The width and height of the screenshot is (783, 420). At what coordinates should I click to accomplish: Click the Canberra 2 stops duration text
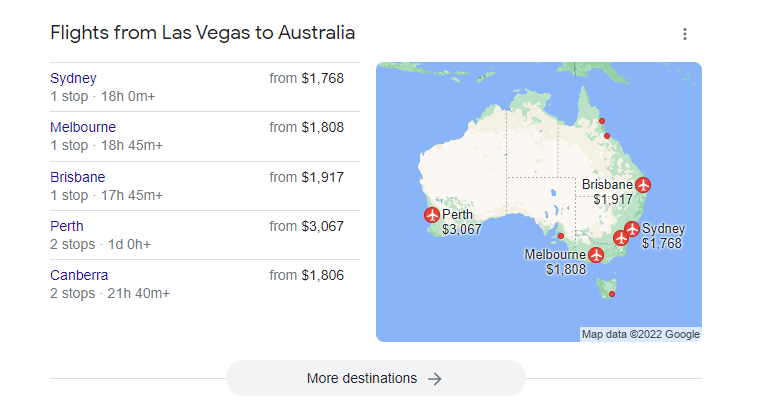110,293
